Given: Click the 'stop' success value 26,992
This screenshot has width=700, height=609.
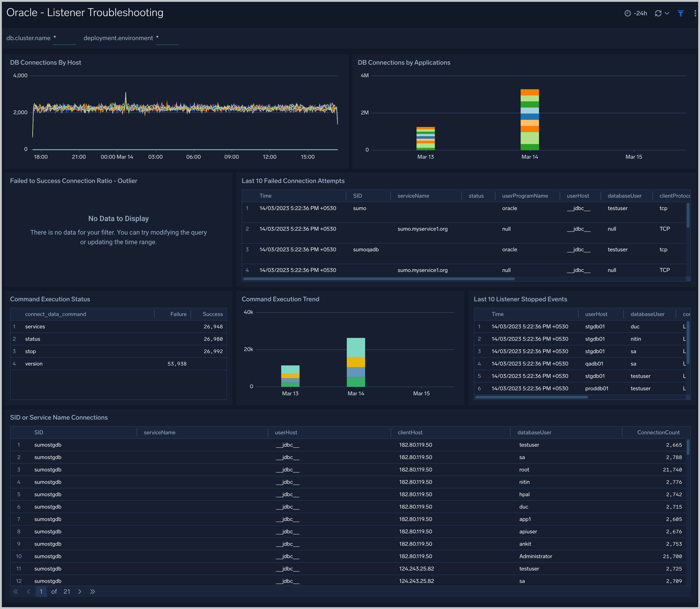Looking at the screenshot, I should (x=213, y=352).
